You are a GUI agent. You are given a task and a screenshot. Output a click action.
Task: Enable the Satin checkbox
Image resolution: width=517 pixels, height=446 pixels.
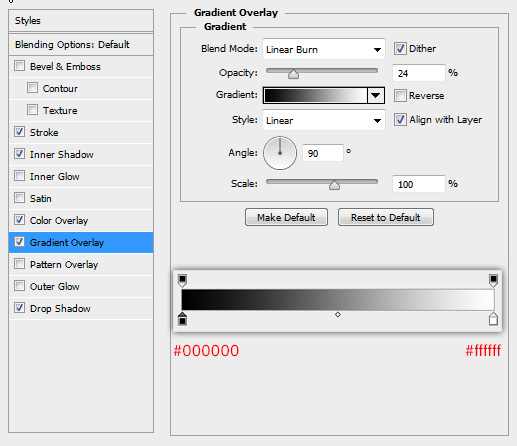click(x=19, y=198)
